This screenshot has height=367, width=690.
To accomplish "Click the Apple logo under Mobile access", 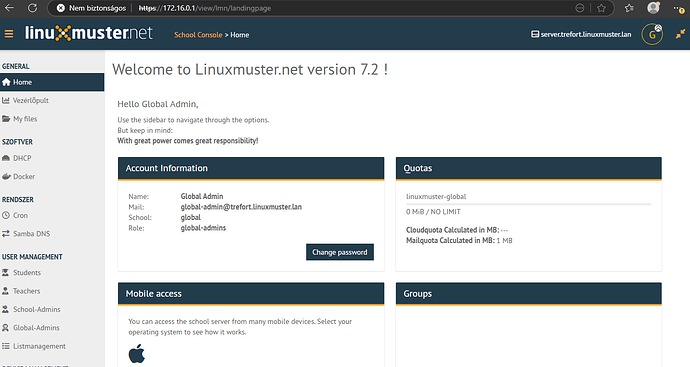I will click(136, 353).
